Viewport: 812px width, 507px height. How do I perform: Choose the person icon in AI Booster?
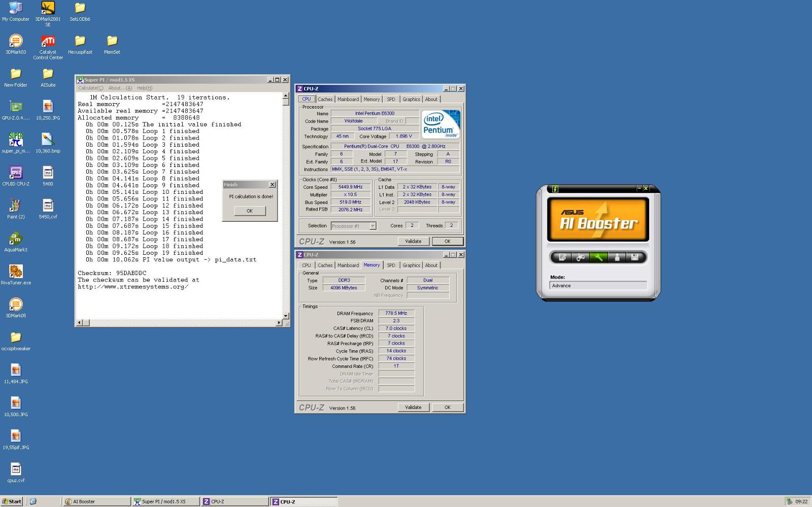coord(617,257)
